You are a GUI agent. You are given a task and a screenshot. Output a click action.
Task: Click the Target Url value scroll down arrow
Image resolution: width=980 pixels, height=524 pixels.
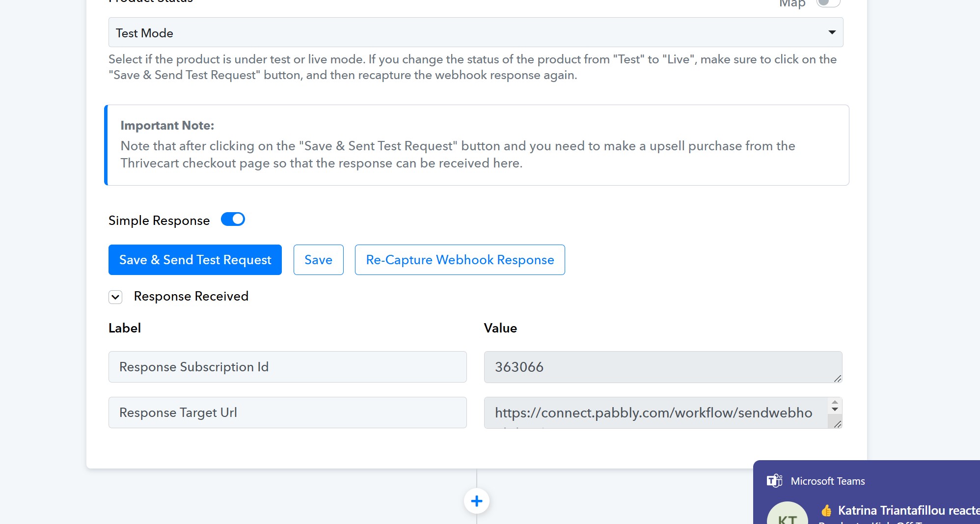pyautogui.click(x=835, y=410)
